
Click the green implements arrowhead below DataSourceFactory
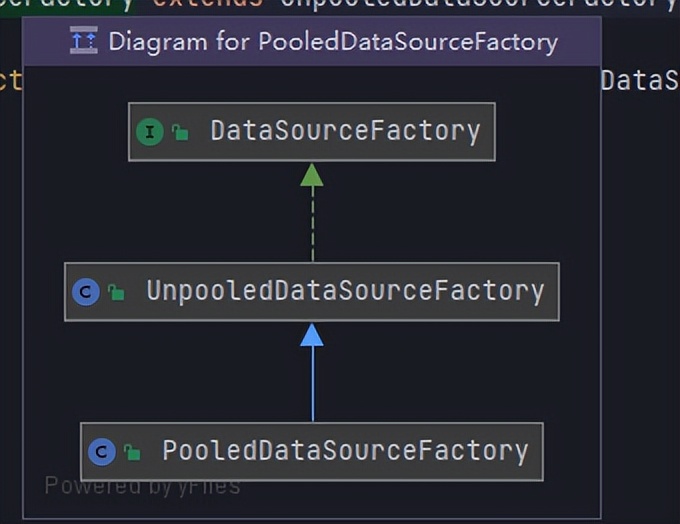click(x=312, y=175)
